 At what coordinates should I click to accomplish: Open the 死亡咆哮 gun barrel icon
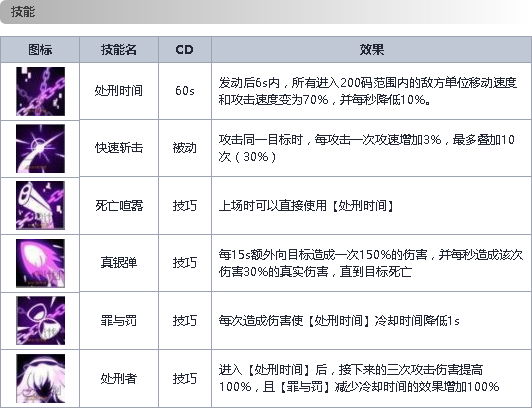pyautogui.click(x=40, y=206)
